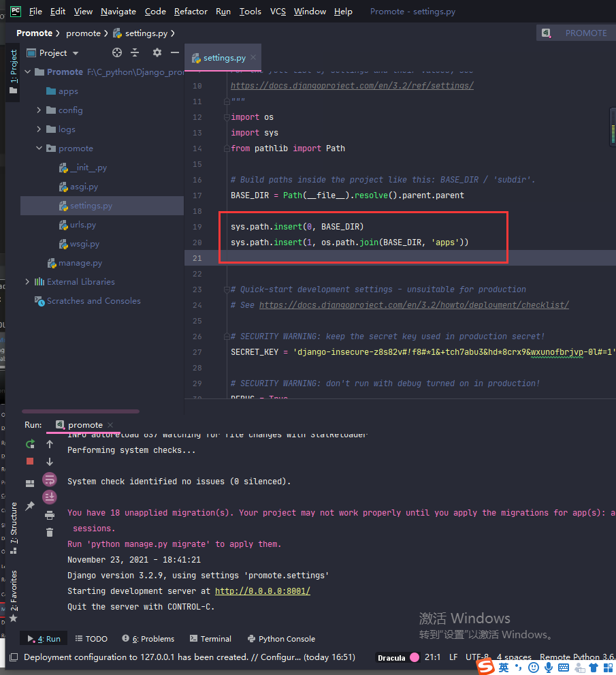The width and height of the screenshot is (616, 675).
Task: Open the Edit menu
Action: point(58,12)
